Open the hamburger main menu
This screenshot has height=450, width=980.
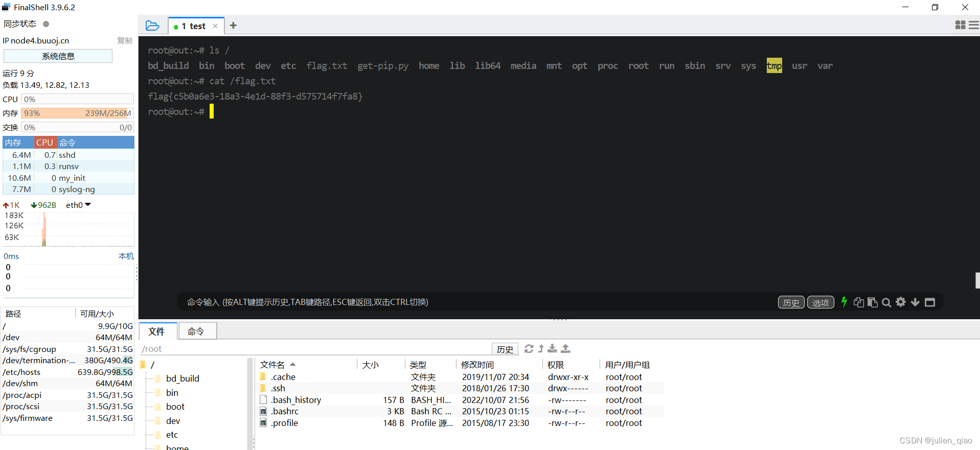pos(973,25)
